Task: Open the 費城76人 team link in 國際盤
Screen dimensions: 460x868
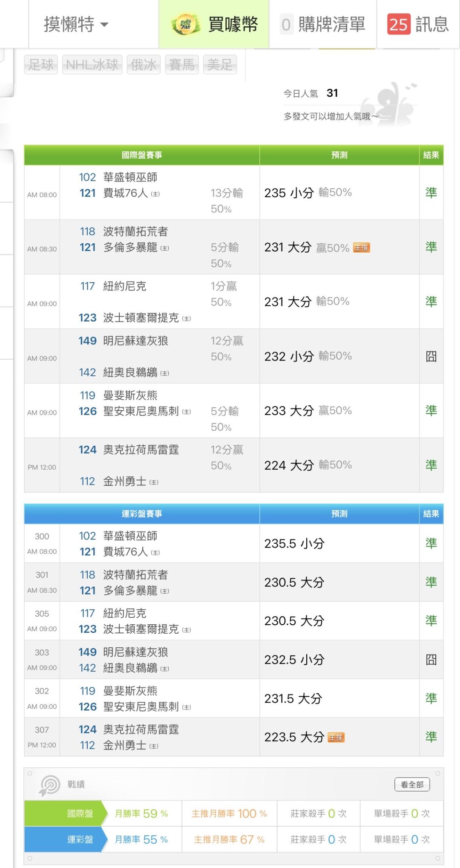Action: [125, 193]
